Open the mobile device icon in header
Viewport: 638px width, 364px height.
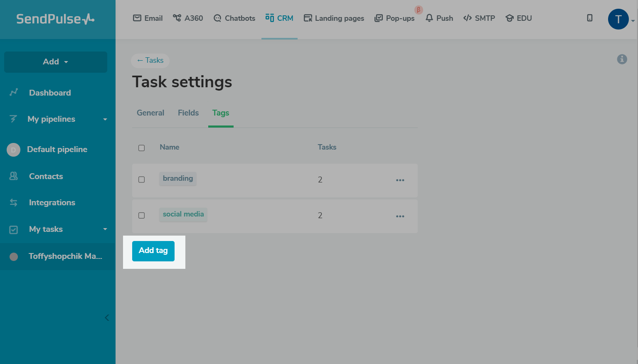coord(589,18)
